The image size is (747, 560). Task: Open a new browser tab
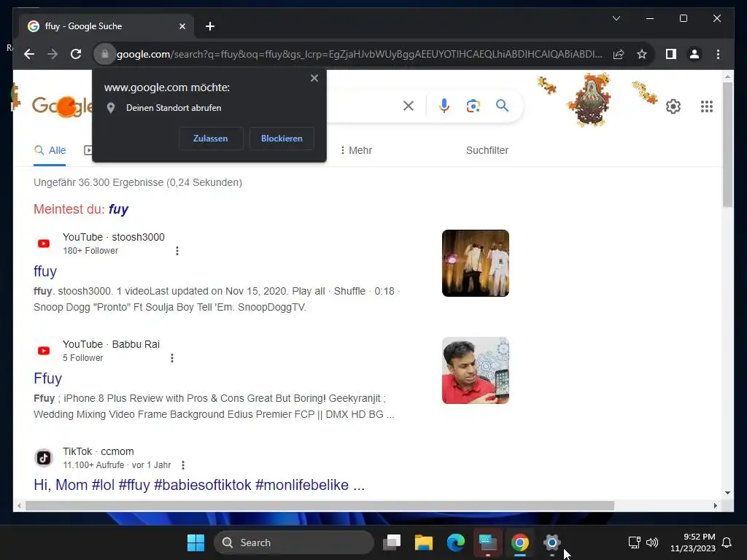tap(210, 26)
